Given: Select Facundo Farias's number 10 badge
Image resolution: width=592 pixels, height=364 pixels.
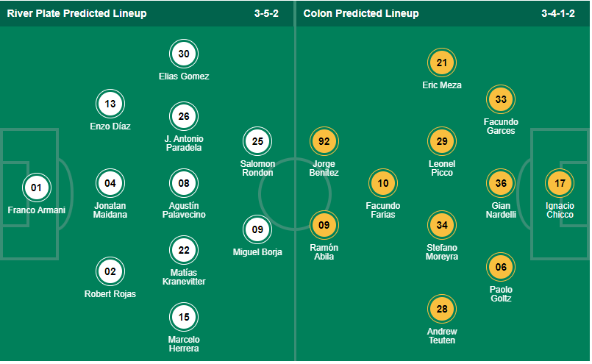Looking at the screenshot, I should (x=382, y=183).
